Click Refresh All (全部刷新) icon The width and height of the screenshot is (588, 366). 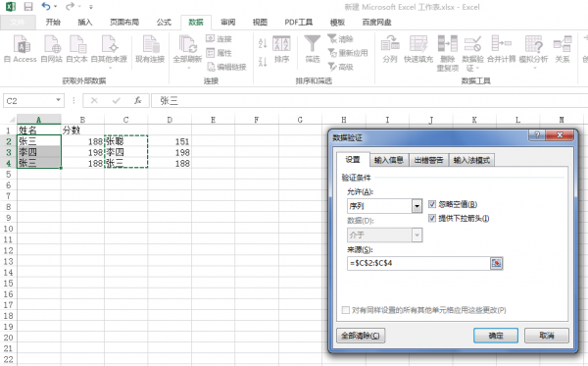187,44
